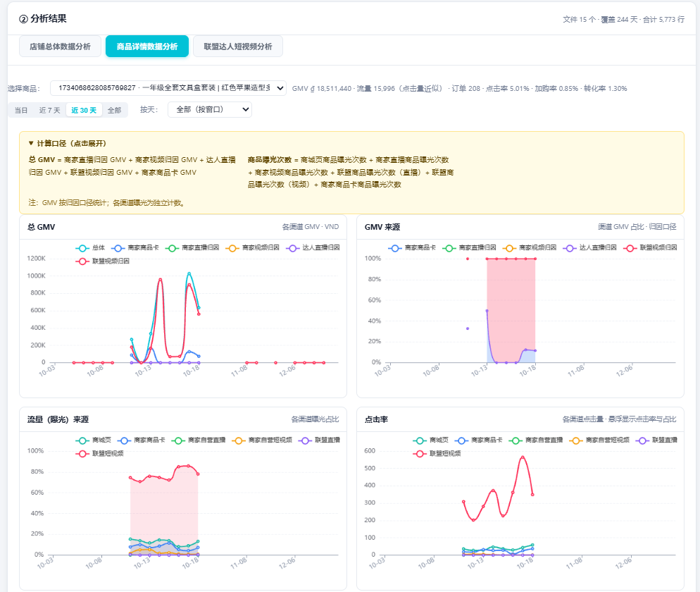700x592 pixels.
Task: Toggle 联盟直播 legend in 点击率 chart
Action: (657, 440)
